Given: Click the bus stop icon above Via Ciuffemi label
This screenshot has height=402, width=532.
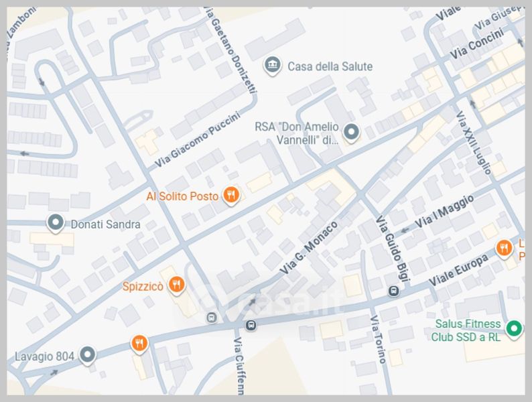Looking at the screenshot, I should pos(251,325).
